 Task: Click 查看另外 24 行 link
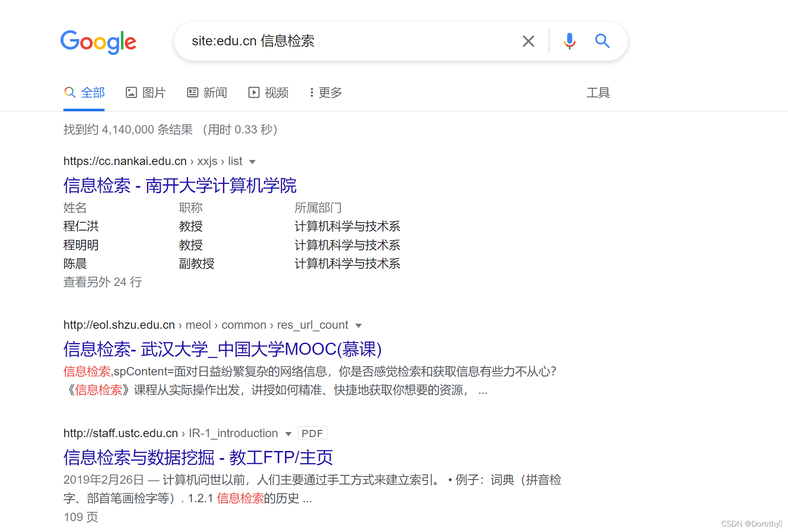102,282
